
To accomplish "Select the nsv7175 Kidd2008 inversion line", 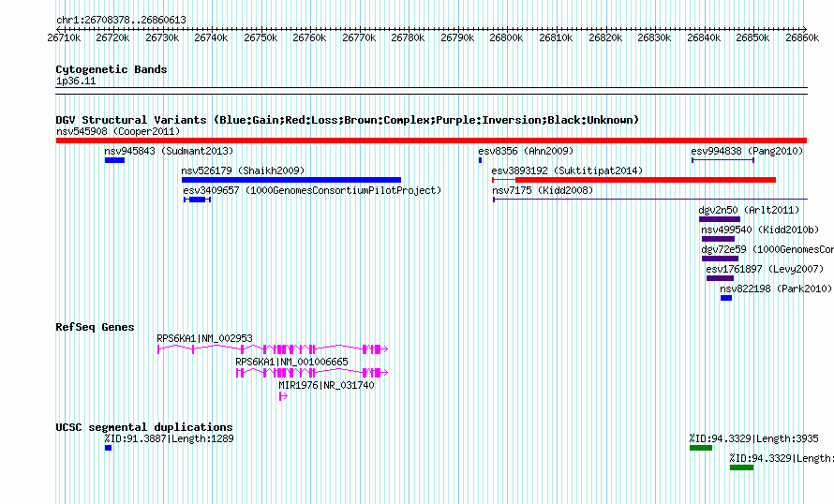I will 650,200.
